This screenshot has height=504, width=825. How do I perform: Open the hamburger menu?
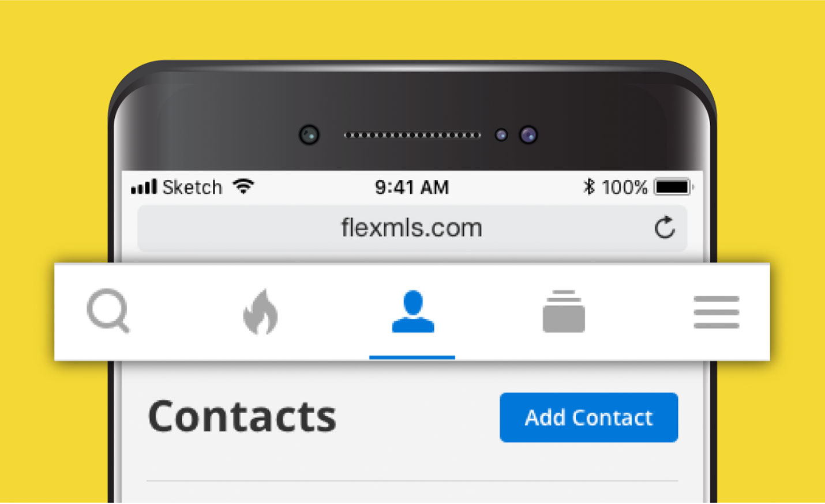click(x=716, y=312)
